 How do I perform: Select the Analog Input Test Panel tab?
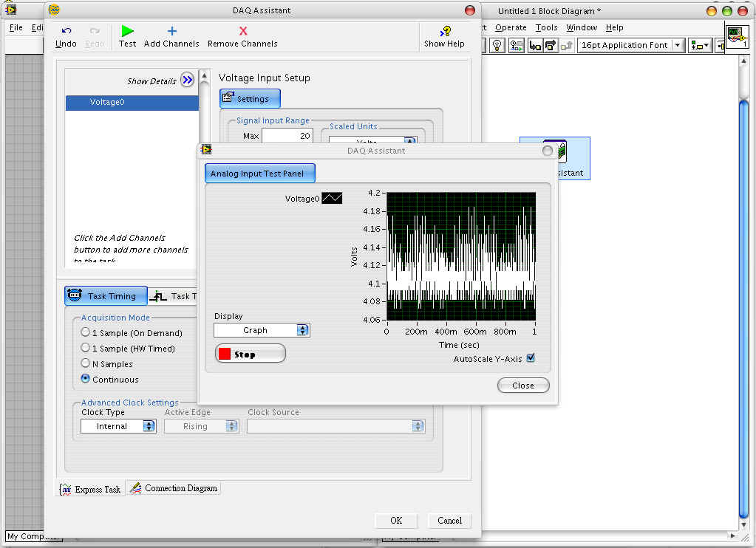(260, 173)
